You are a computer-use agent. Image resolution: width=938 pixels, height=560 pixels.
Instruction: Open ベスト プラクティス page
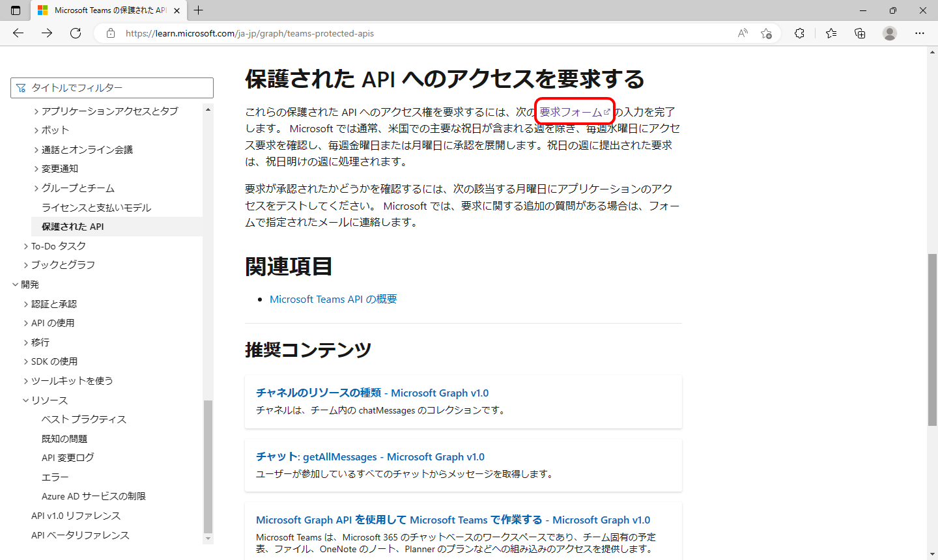click(84, 419)
